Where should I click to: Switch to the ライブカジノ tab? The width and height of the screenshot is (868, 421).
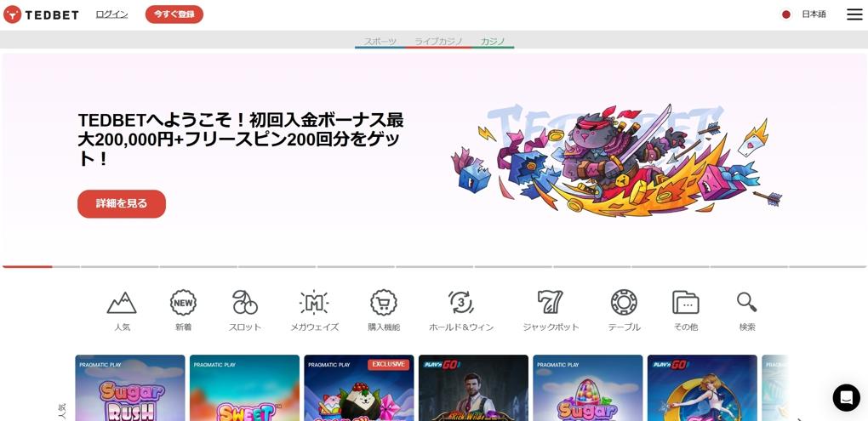438,42
